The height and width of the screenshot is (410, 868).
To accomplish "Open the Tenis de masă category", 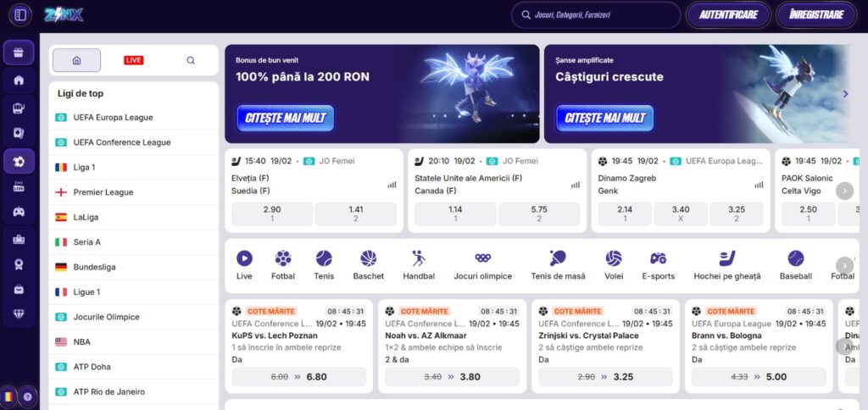I will (558, 264).
